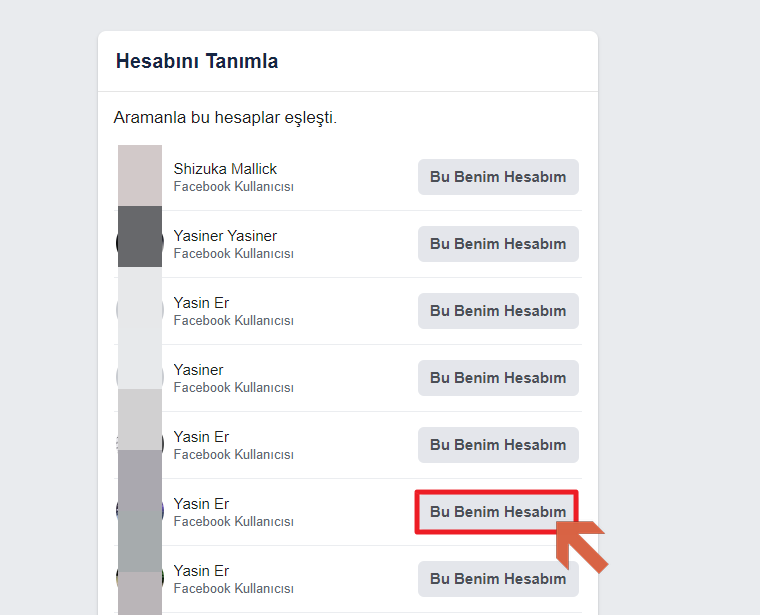Click avatar next to the red-highlighted row
Screen dimensions: 760x615
click(140, 510)
